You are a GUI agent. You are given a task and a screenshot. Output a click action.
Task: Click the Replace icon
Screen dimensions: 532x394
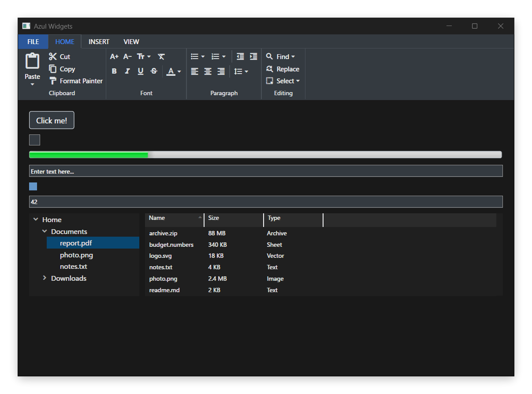269,69
